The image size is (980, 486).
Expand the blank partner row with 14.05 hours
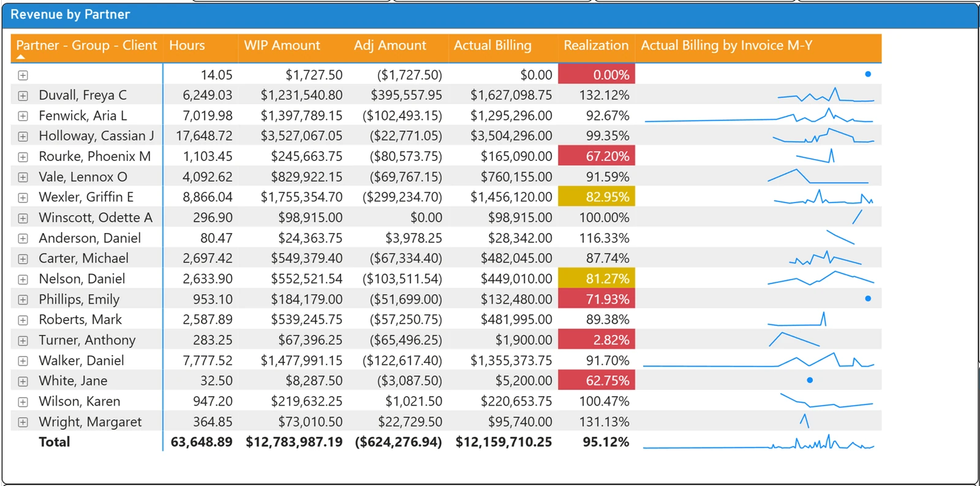[x=23, y=75]
